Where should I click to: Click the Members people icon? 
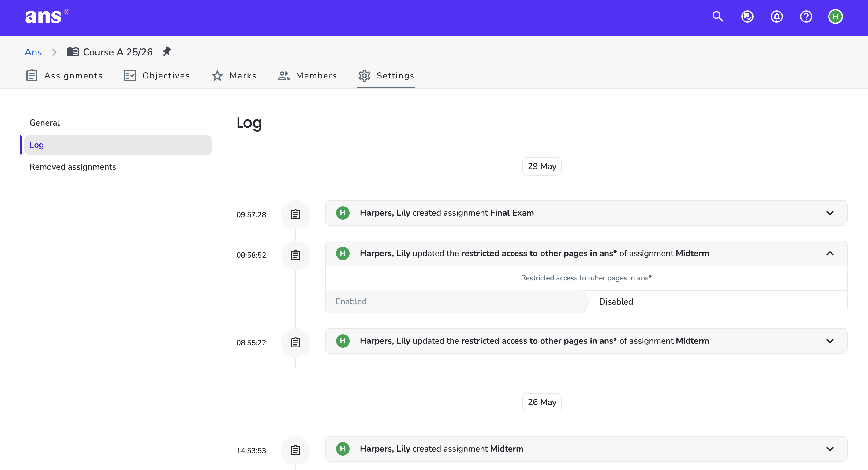pyautogui.click(x=284, y=76)
